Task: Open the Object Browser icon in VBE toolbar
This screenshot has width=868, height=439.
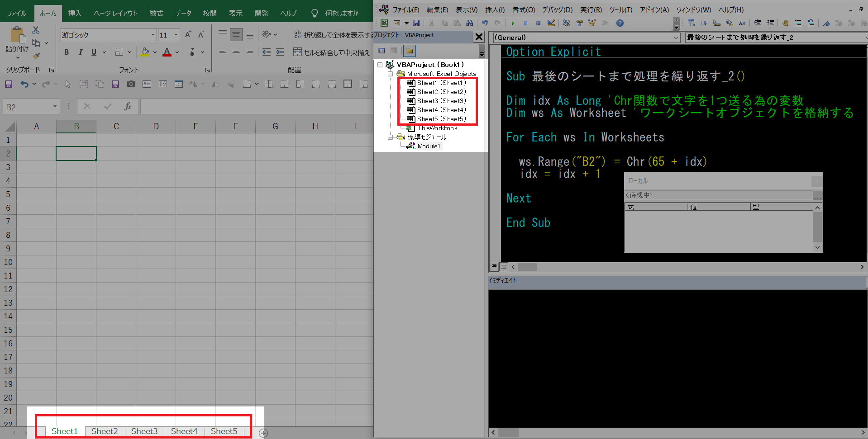Action: click(593, 23)
